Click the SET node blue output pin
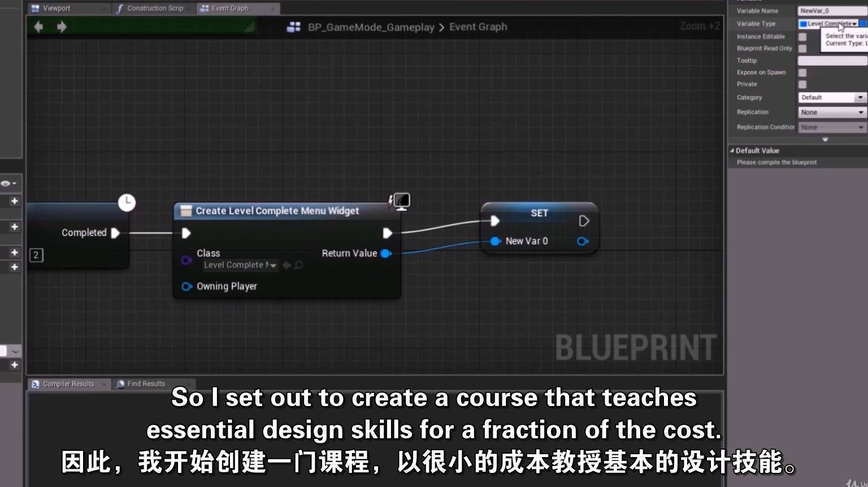 coord(582,241)
